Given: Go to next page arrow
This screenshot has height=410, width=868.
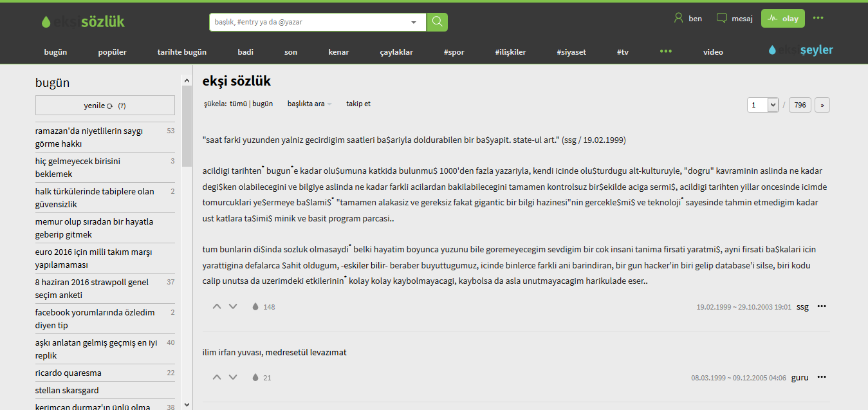Looking at the screenshot, I should pos(822,105).
